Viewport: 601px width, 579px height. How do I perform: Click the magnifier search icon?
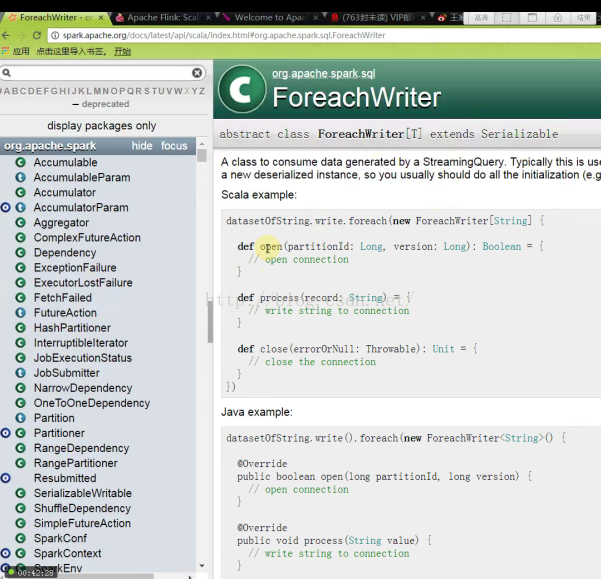pos(7,73)
